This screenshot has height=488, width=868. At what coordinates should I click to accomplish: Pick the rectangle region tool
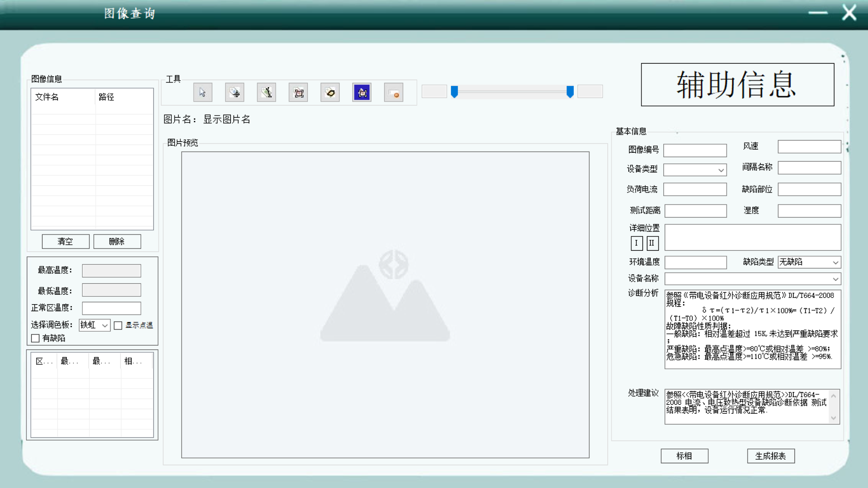click(x=298, y=93)
